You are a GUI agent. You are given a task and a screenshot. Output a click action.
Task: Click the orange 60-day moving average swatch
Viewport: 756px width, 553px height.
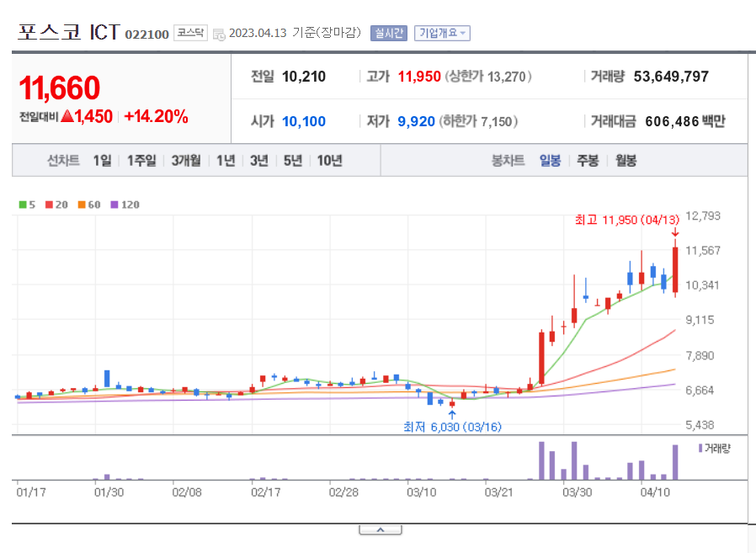pyautogui.click(x=82, y=205)
